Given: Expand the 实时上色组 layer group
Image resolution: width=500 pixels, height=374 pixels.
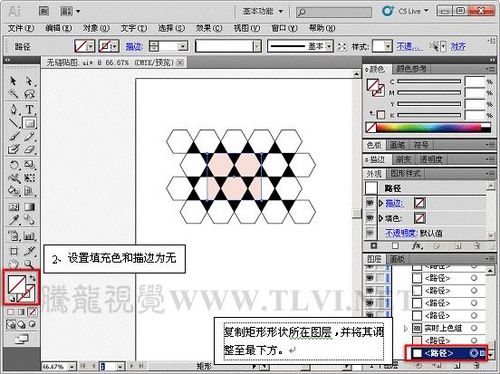Looking at the screenshot, I should pyautogui.click(x=406, y=328).
